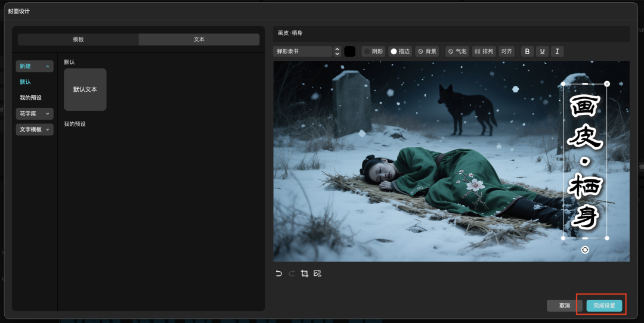Toggle the 描边 stroke option
Viewport: 644px width, 323px height.
(400, 51)
